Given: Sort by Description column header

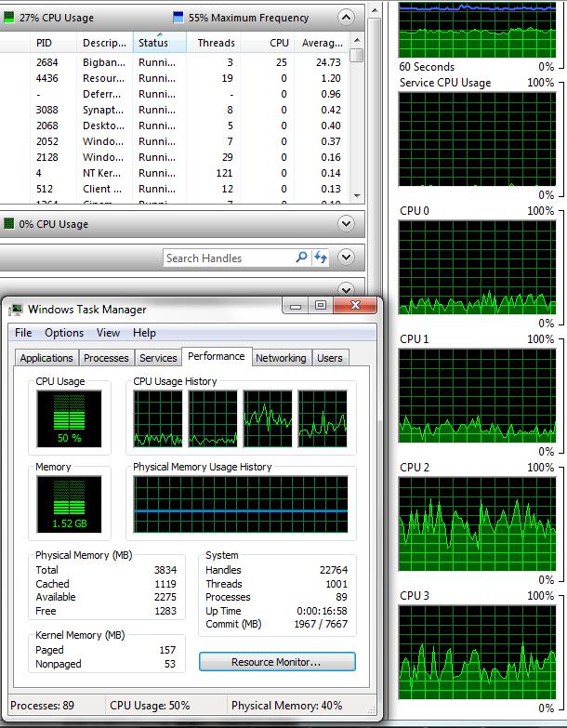Looking at the screenshot, I should (104, 43).
